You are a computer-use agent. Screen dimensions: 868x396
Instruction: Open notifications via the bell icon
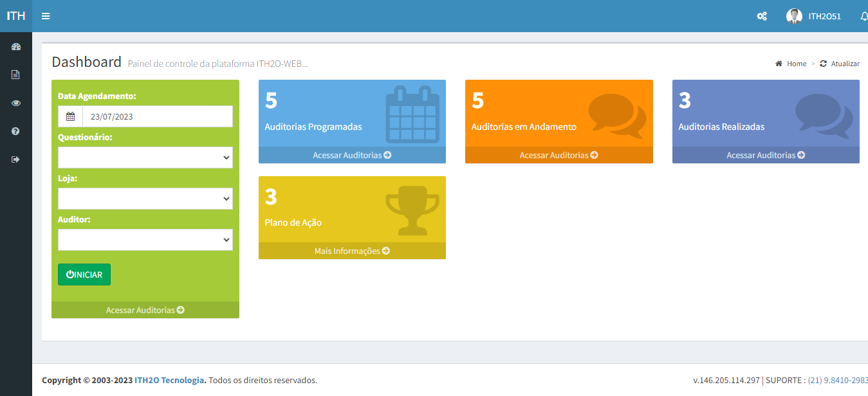click(864, 15)
